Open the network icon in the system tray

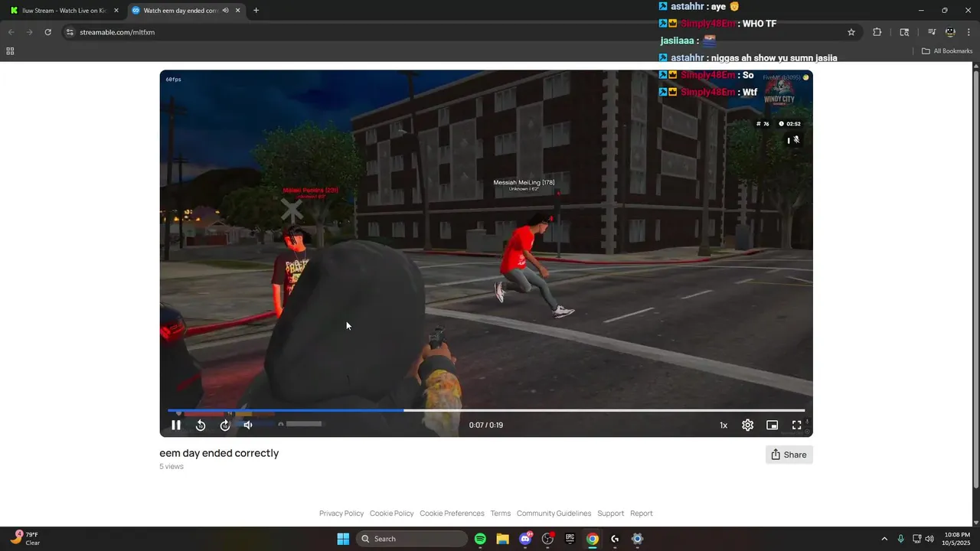[x=917, y=539]
